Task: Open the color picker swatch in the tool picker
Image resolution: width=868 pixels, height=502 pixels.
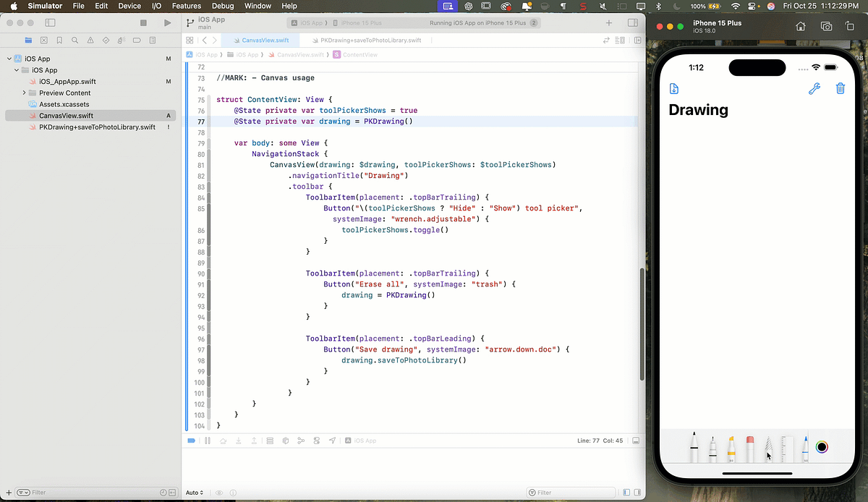Action: 822,447
